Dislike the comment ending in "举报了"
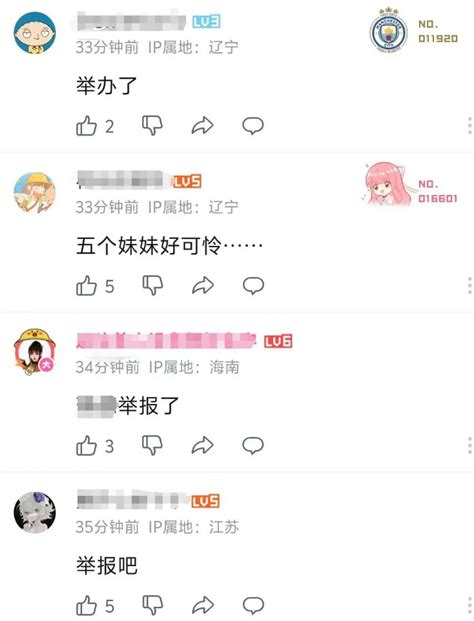This screenshot has width=474, height=621. click(x=152, y=445)
